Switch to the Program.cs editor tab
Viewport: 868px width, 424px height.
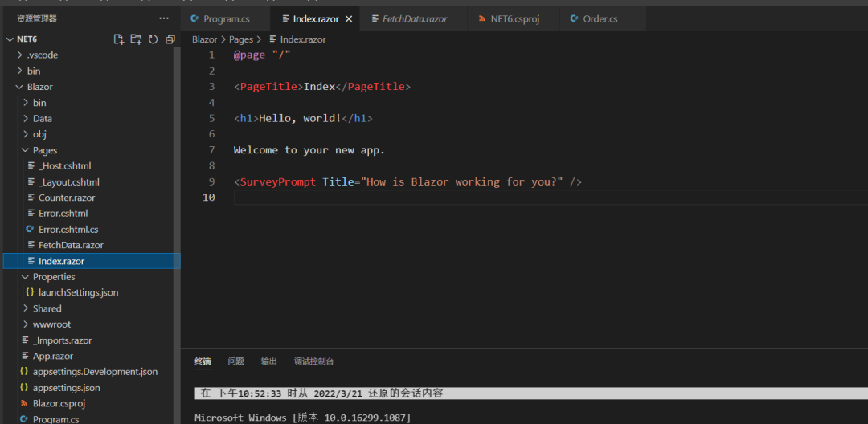tap(226, 18)
